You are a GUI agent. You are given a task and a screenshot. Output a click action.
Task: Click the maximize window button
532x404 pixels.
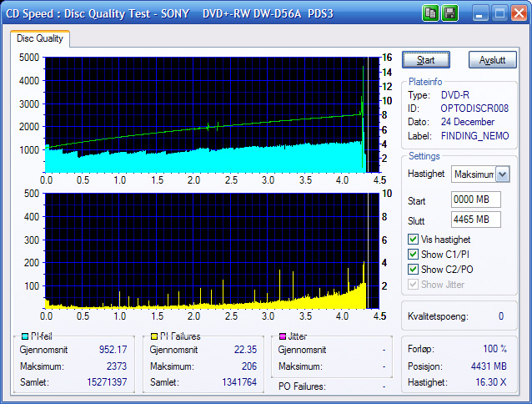499,13
